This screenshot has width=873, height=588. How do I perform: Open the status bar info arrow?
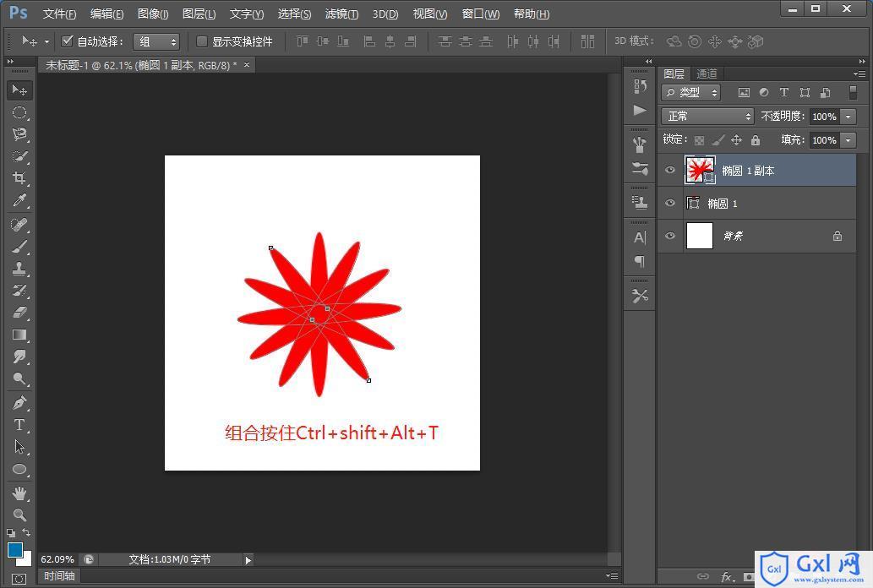(248, 560)
